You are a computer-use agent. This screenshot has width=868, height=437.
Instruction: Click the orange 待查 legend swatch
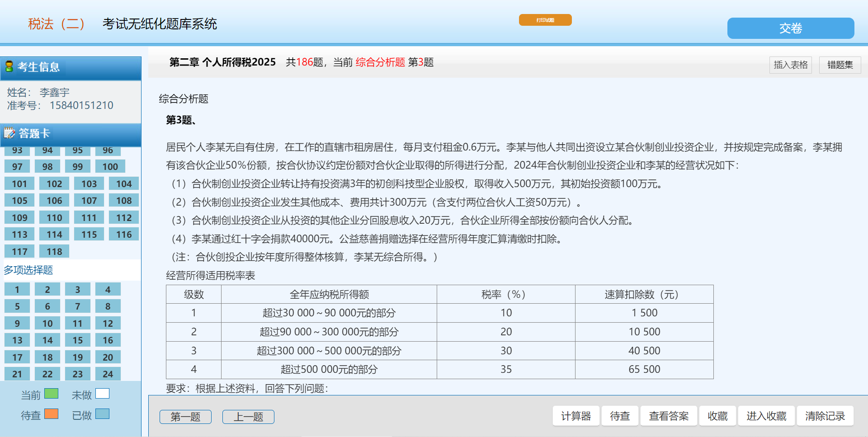(51, 414)
